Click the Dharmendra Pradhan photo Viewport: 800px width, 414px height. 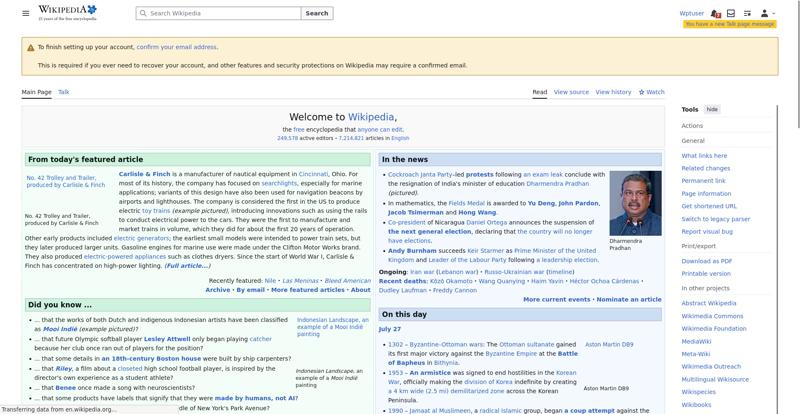[635, 203]
